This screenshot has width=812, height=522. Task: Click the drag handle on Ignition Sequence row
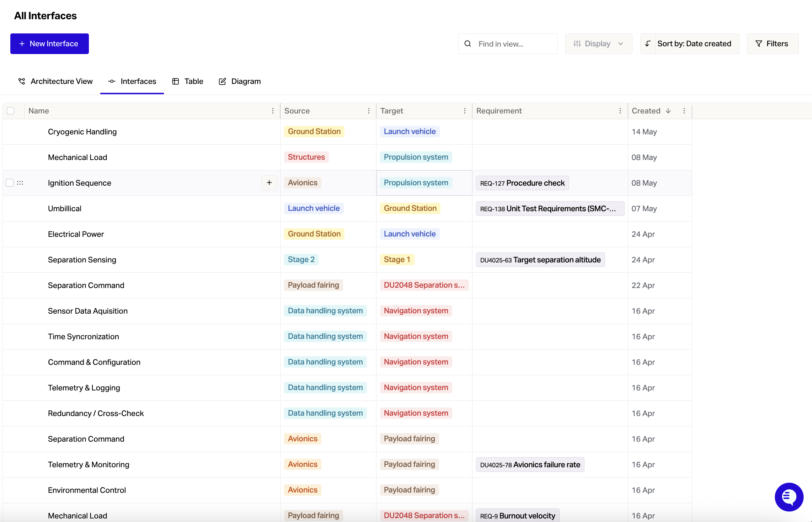coord(20,183)
